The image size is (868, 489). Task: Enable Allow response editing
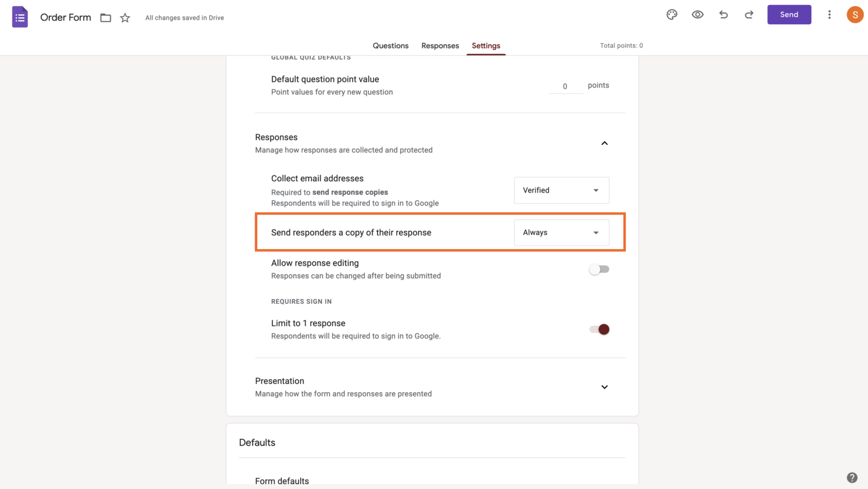click(598, 269)
